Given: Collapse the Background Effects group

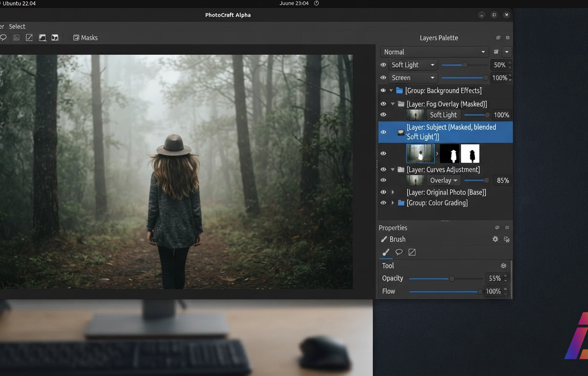Looking at the screenshot, I should pyautogui.click(x=391, y=91).
